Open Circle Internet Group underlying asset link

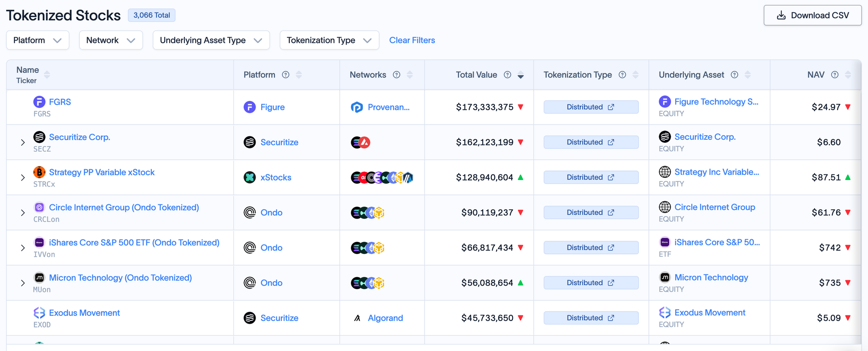pyautogui.click(x=715, y=207)
